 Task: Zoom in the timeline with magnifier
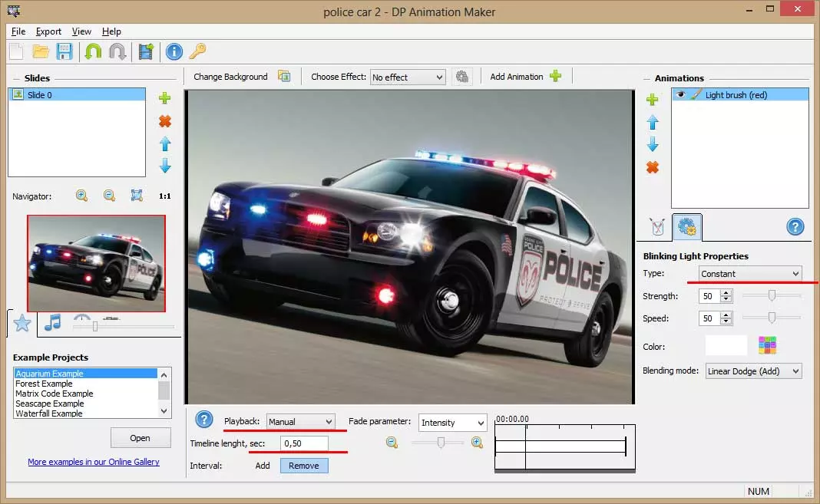(x=477, y=443)
